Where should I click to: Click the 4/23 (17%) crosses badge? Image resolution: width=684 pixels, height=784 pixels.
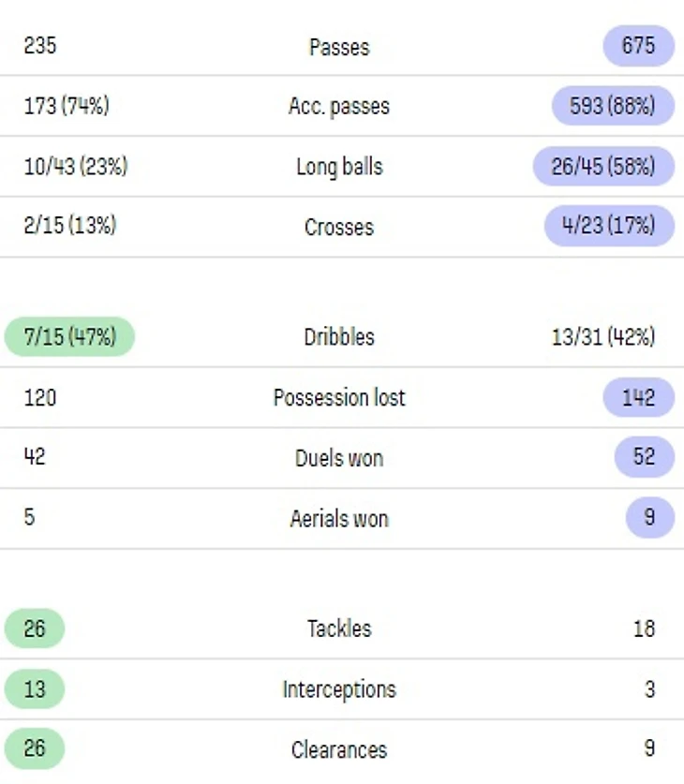pyautogui.click(x=608, y=227)
